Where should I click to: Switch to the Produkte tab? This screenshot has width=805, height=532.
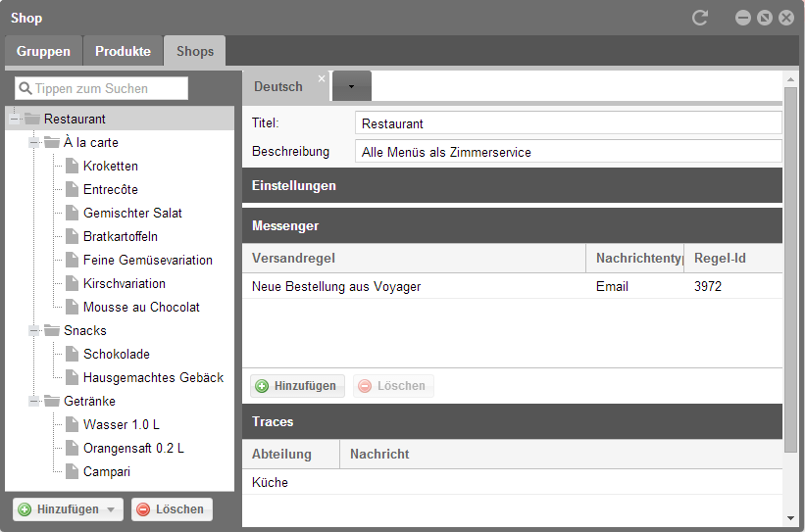123,51
